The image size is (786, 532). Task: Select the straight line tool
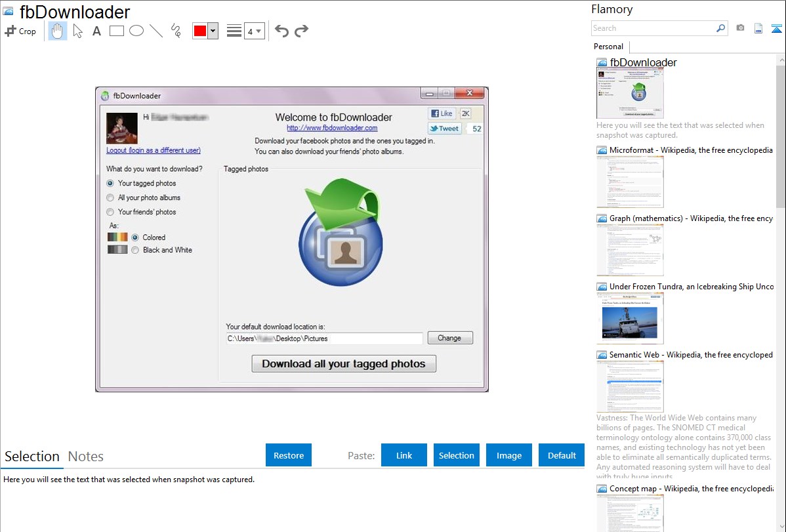[x=156, y=31]
